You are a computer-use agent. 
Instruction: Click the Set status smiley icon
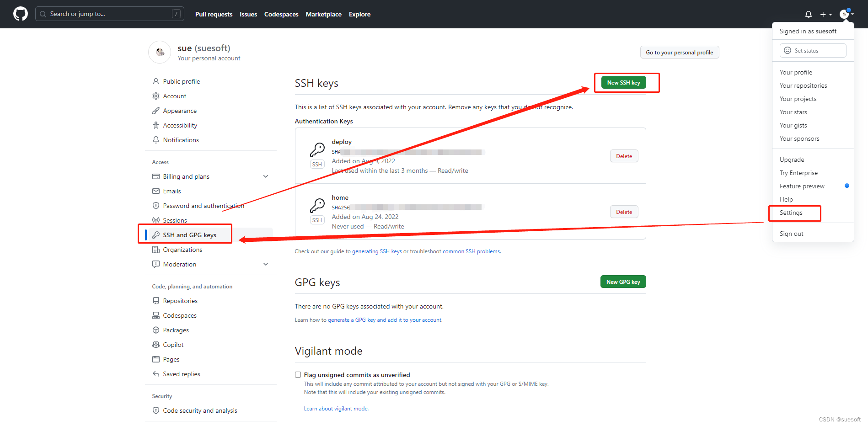[788, 50]
